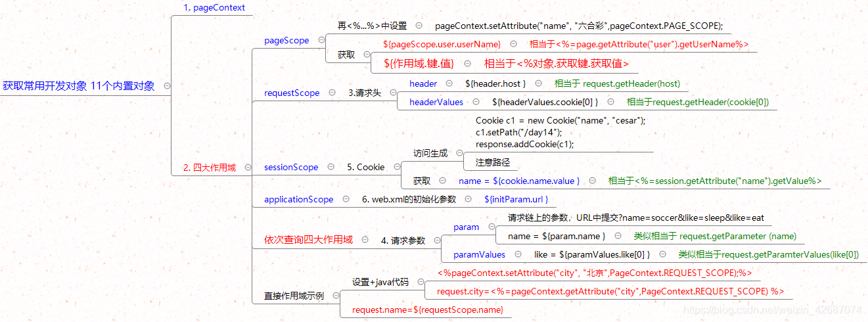Click the 相当于<%=session.getAttribute("name").getValue%> text
Viewport: 868px width, 322px height.
pos(715,181)
